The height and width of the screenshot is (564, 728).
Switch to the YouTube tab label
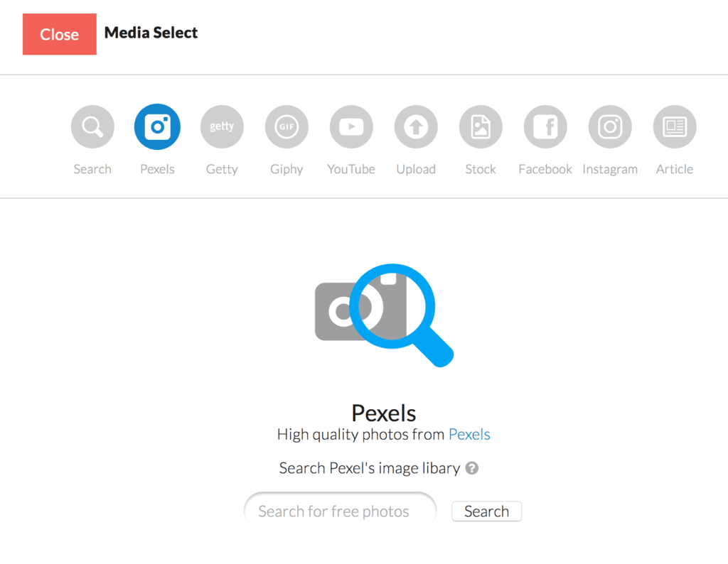click(351, 169)
